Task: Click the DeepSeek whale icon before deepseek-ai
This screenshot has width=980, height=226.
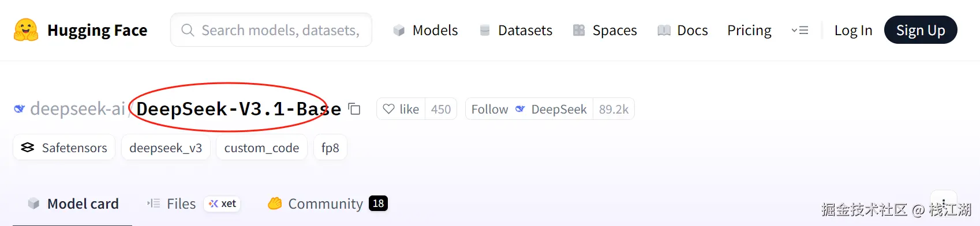Action: point(20,109)
